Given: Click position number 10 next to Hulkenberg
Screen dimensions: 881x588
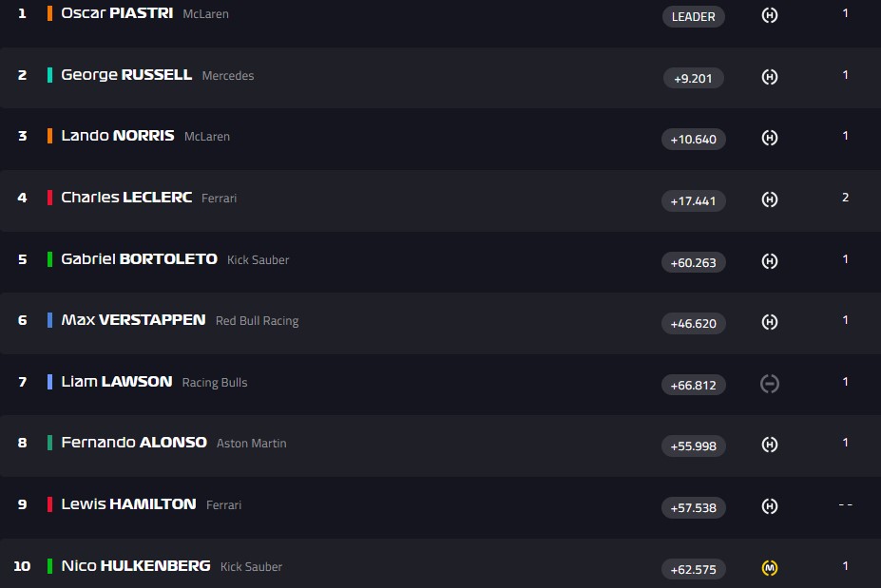Looking at the screenshot, I should (22, 566).
